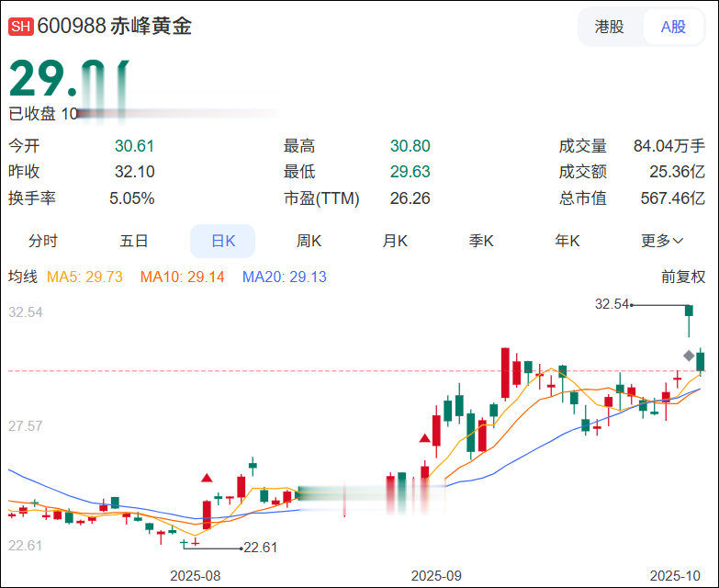The height and width of the screenshot is (588, 719).
Task: Switch to 季K chart tab
Action: tap(481, 241)
